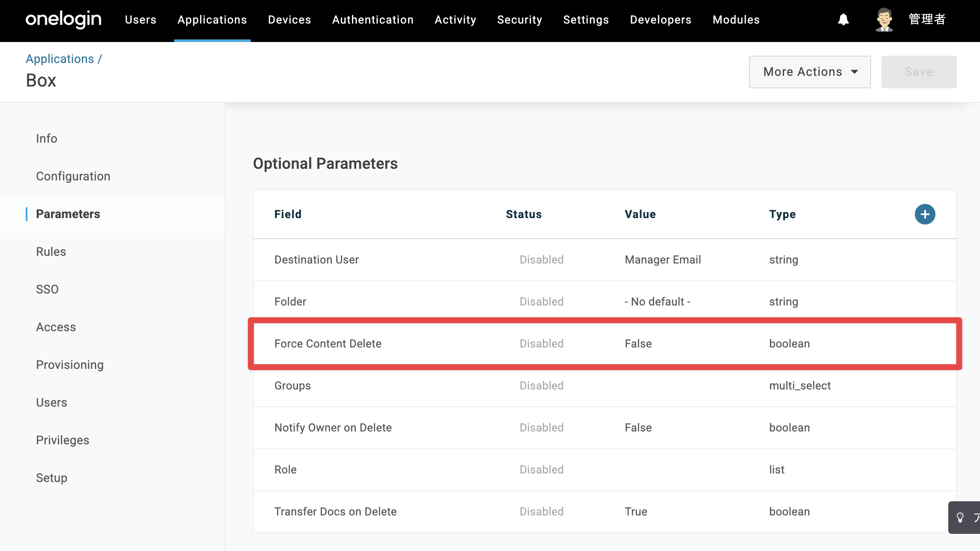Screen dimensions: 980x551
Task: Click the Save button
Action: pyautogui.click(x=919, y=72)
